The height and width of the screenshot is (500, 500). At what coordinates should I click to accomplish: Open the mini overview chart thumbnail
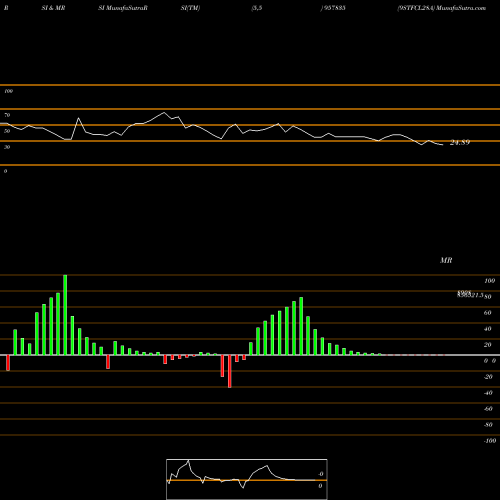tap(247, 479)
